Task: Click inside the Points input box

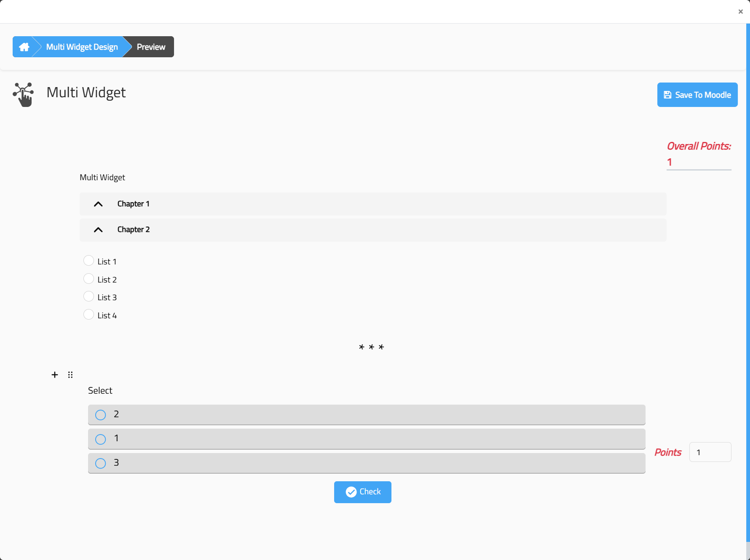Action: pos(710,452)
